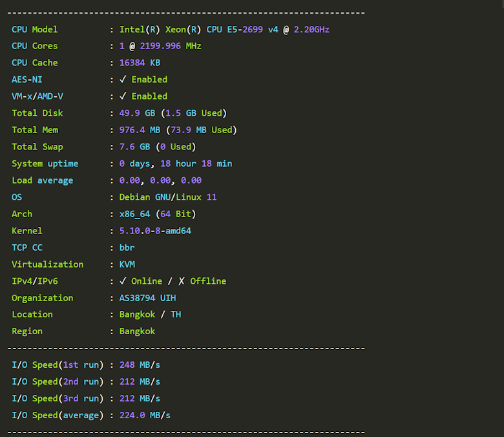The image size is (504, 437).
Task: Click the Bangkok / TH location value
Action: 150,315
